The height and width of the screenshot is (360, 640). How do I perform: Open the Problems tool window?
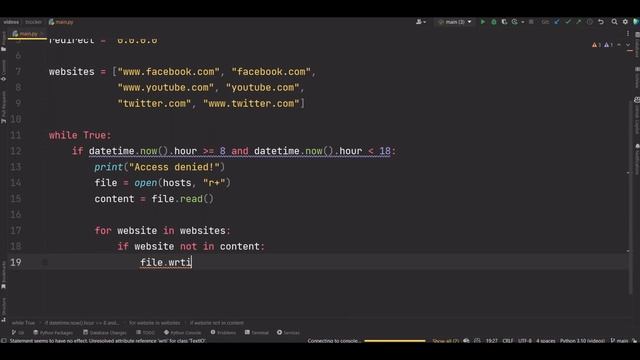(x=223, y=333)
